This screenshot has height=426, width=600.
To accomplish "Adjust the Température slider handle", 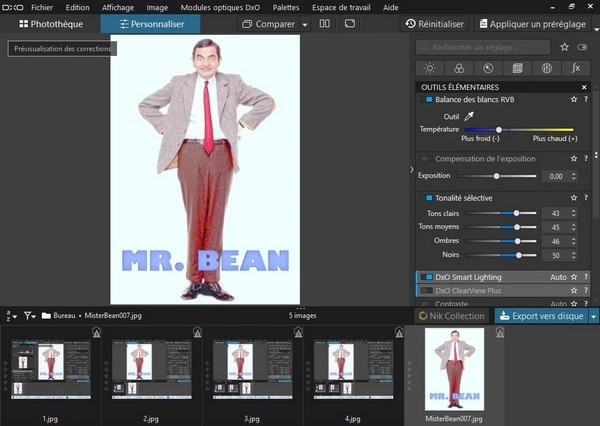I will coord(499,130).
